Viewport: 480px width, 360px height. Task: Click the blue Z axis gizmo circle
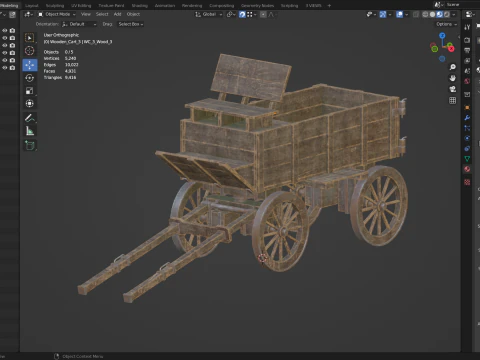[442, 36]
